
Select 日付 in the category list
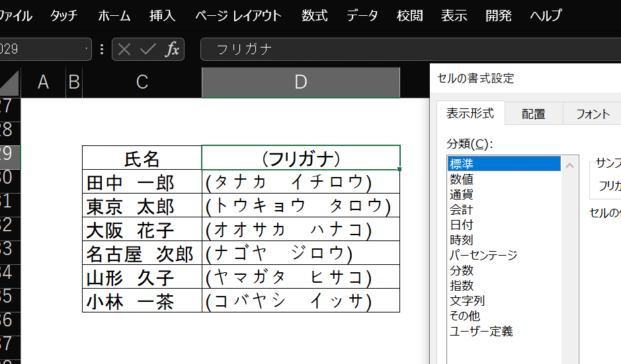pos(504,225)
